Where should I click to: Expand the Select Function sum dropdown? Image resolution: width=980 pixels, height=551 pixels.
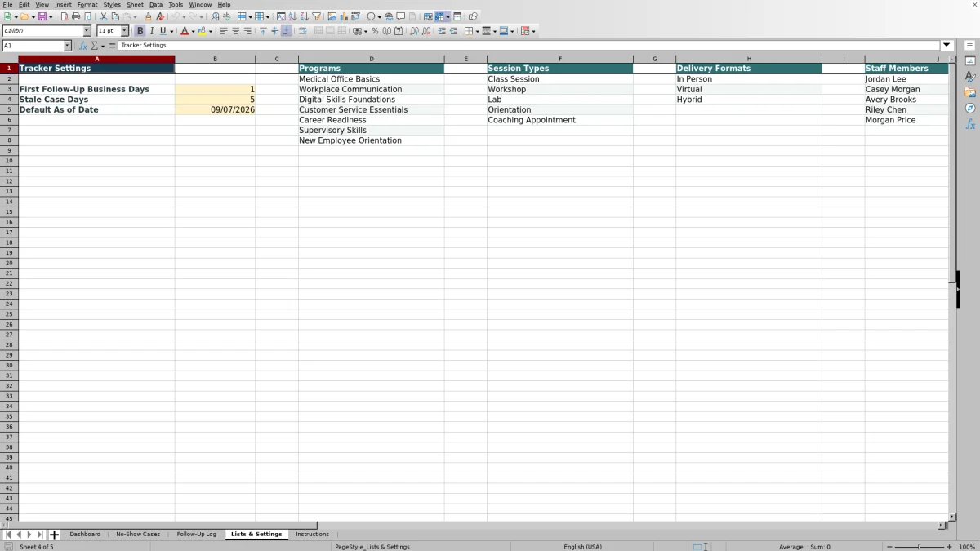pos(103,46)
